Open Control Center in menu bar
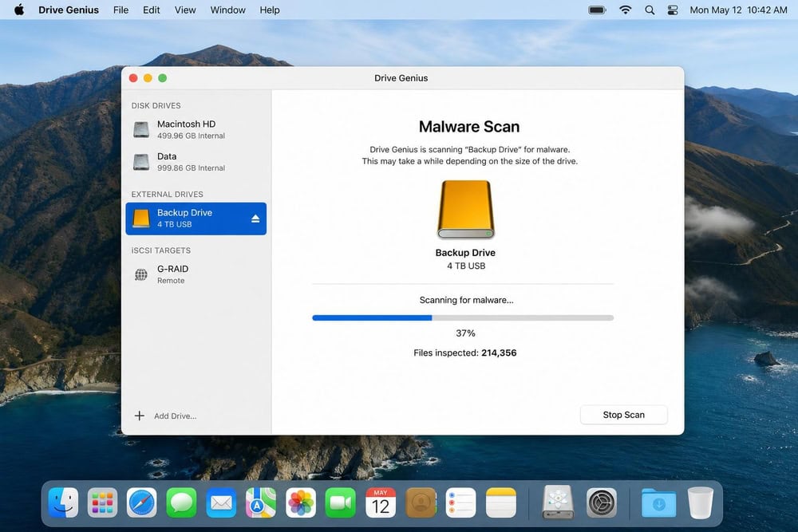Viewport: 798px width, 532px height. (x=673, y=10)
